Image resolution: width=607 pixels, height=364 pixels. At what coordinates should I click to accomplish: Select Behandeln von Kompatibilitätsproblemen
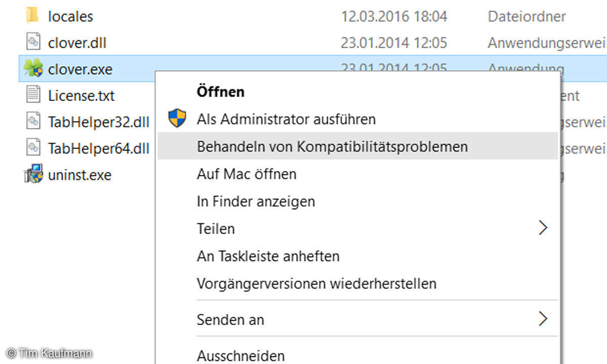(358, 147)
